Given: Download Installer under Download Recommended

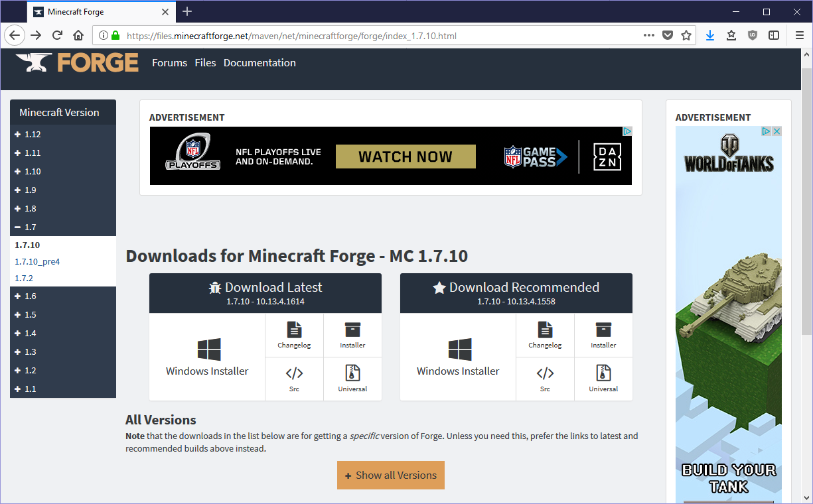Looking at the screenshot, I should [x=603, y=336].
